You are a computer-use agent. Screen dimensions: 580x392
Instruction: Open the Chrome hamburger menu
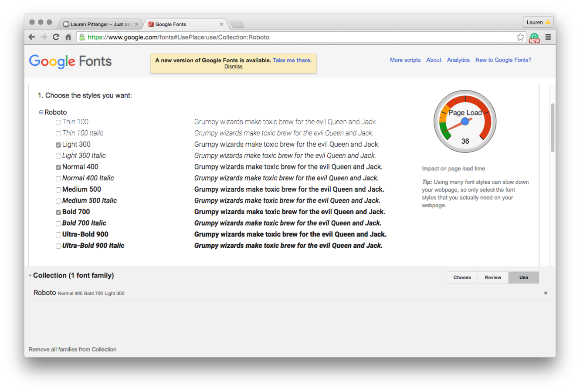pyautogui.click(x=548, y=37)
